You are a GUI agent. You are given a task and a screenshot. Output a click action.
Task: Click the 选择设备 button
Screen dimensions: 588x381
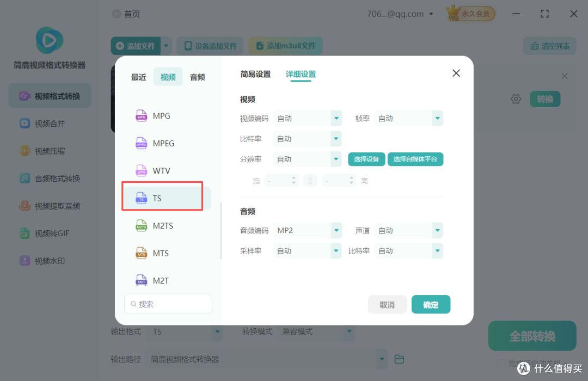[x=366, y=159]
